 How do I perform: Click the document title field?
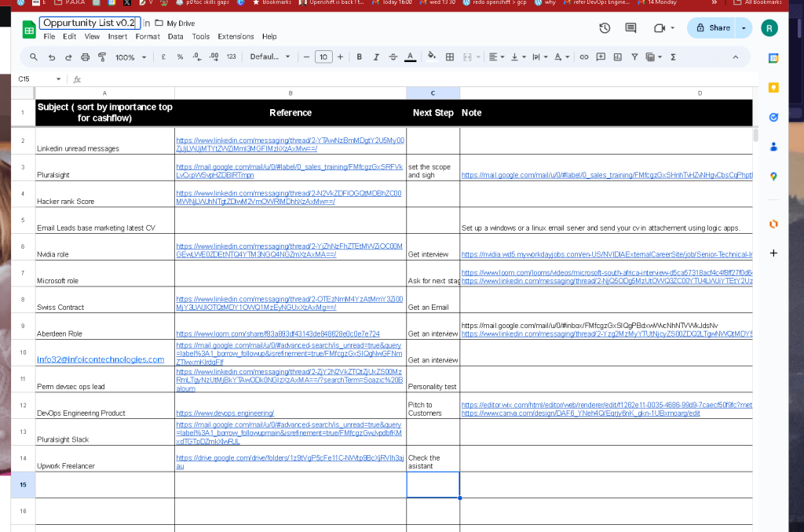(90, 23)
